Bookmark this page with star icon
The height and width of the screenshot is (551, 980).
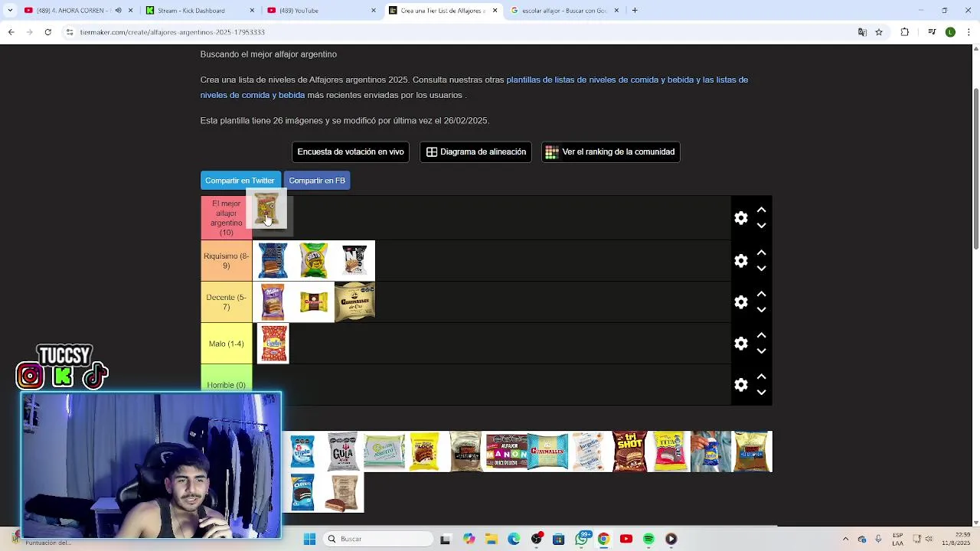[x=879, y=32]
